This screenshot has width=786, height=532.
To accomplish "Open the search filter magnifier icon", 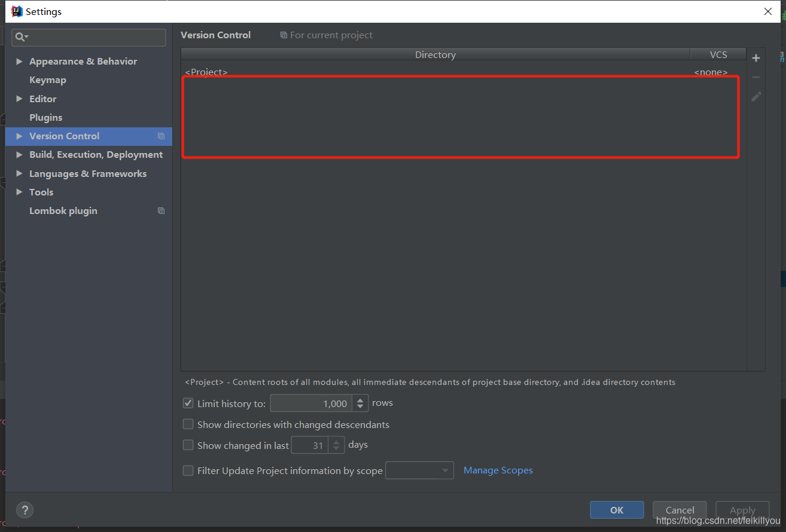I will pos(21,37).
